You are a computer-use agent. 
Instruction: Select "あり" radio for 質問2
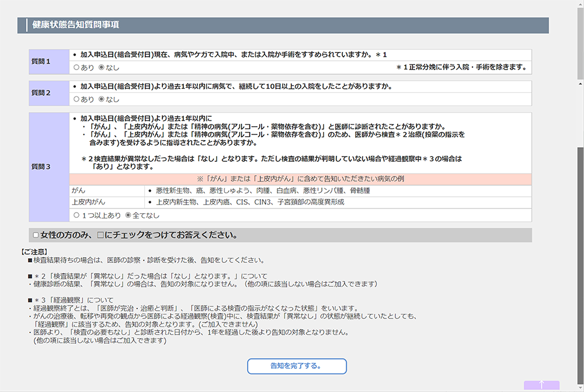tap(76, 100)
